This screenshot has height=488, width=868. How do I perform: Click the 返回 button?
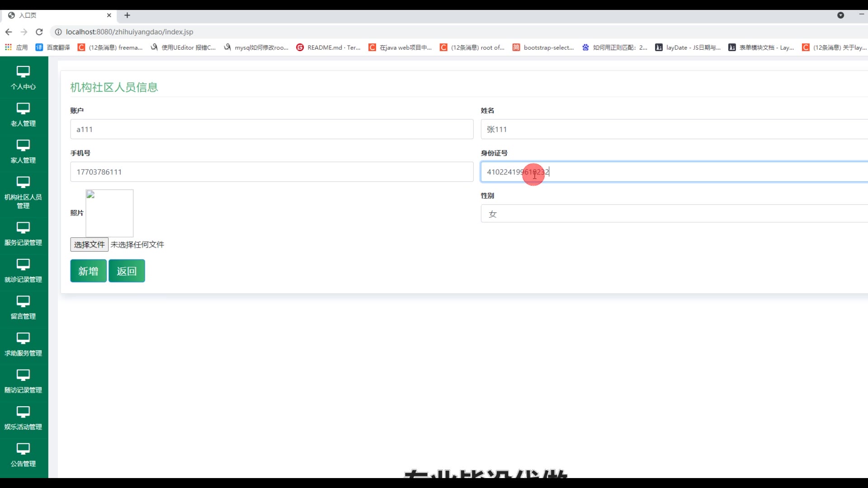click(x=127, y=271)
